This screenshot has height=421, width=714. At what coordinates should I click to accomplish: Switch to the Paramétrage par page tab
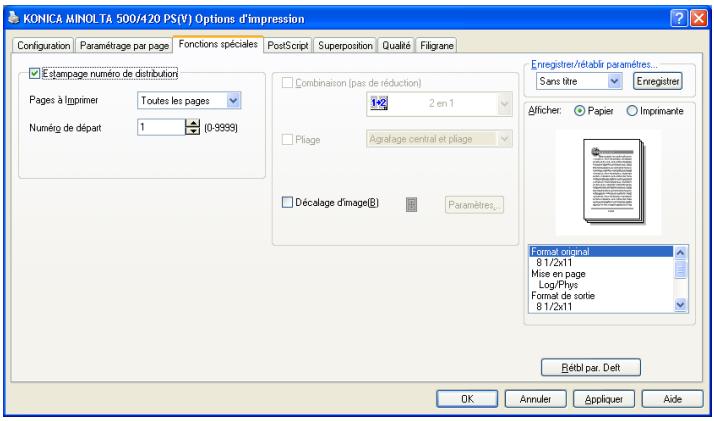[x=124, y=46]
